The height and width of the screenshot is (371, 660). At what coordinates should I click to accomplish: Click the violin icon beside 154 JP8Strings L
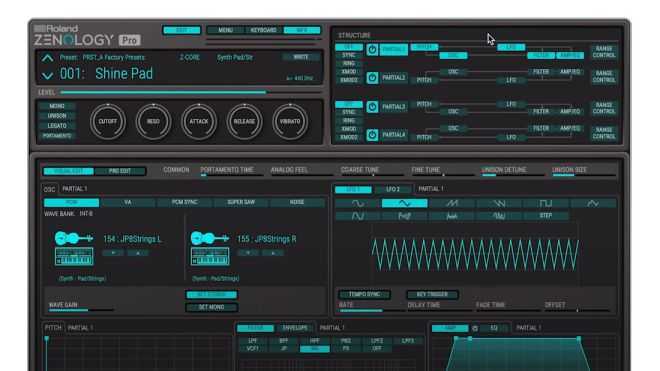pos(74,238)
